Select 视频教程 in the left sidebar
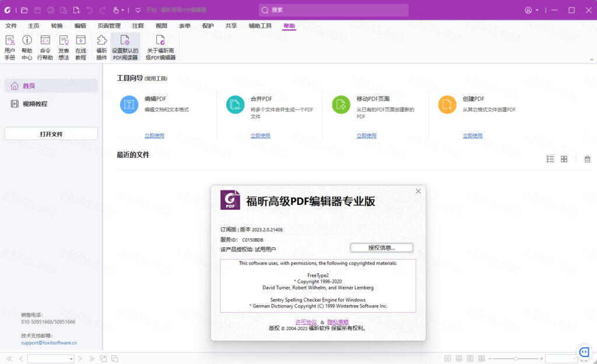This screenshot has height=364, width=597. [x=51, y=104]
